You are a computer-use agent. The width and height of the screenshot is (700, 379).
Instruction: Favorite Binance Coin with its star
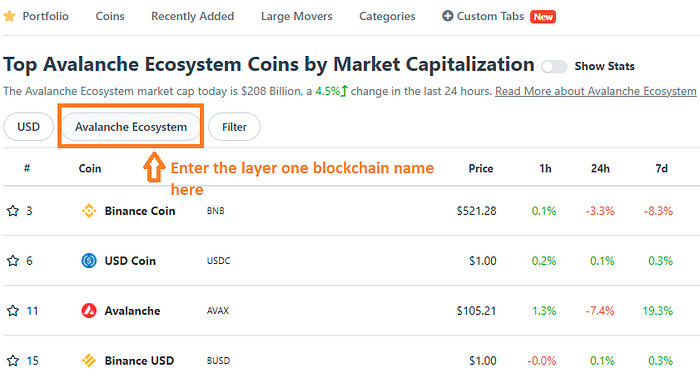pos(13,211)
